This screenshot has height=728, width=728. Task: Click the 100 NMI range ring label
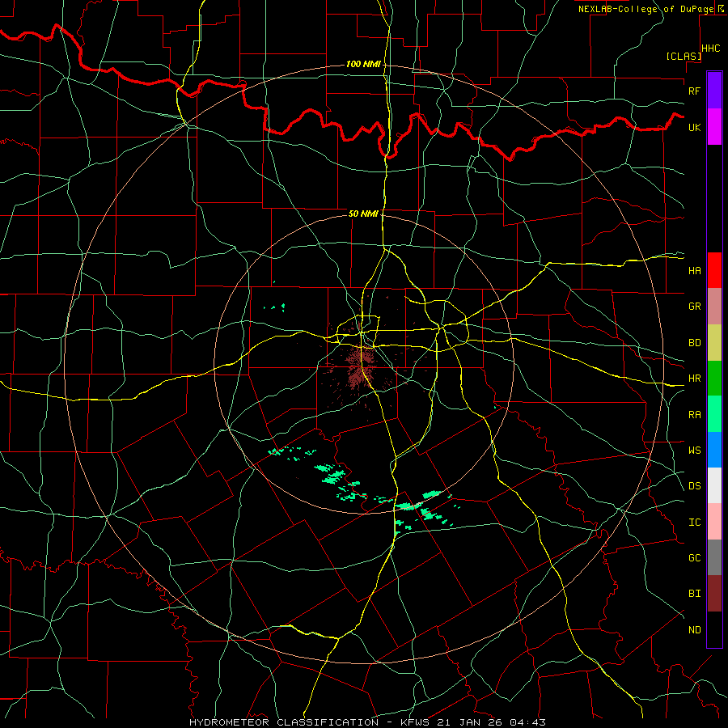click(363, 64)
